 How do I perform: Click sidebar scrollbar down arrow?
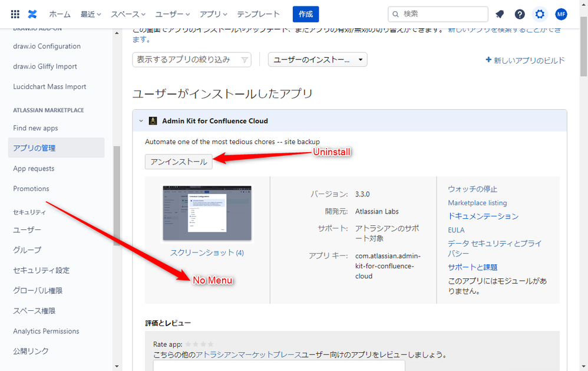[117, 366]
